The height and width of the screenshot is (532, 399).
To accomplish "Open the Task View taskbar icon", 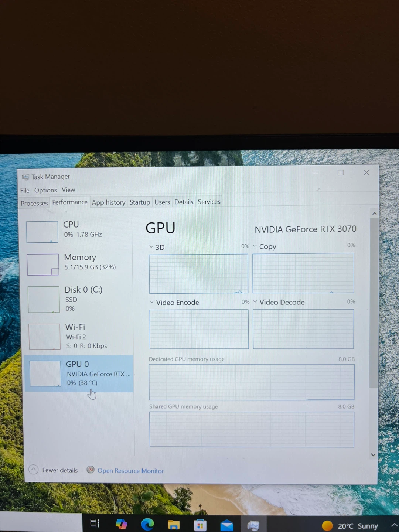I will click(x=95, y=523).
